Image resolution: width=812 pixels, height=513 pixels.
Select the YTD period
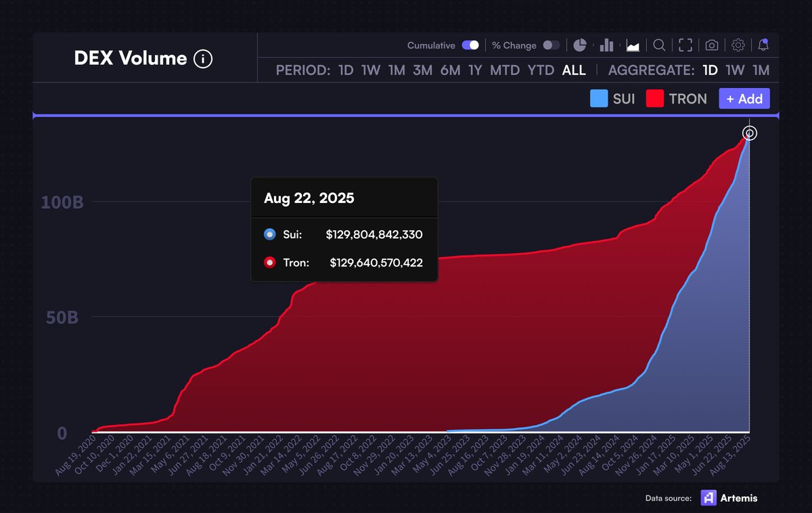click(541, 70)
